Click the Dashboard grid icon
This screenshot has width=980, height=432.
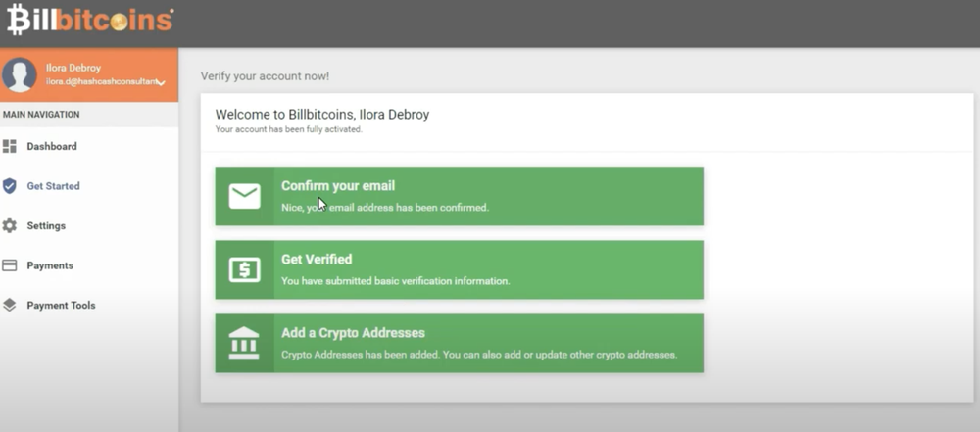10,146
